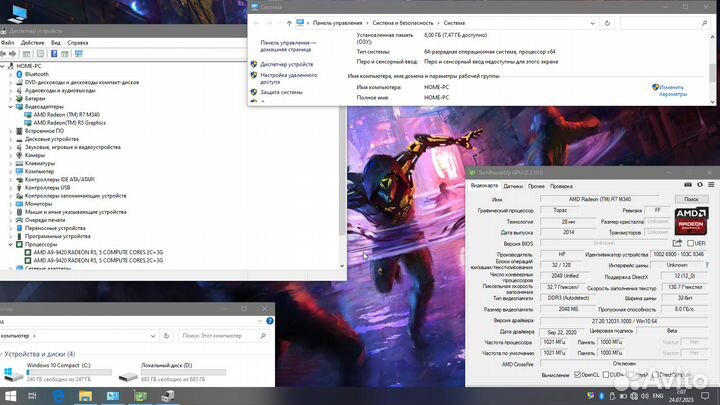The width and height of the screenshot is (720, 405).
Task: Click the search magnifier in System window
Action: (x=704, y=23)
